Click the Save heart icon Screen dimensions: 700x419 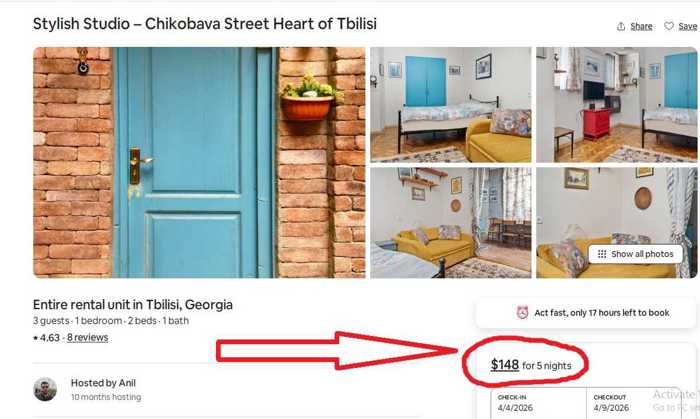pyautogui.click(x=668, y=26)
